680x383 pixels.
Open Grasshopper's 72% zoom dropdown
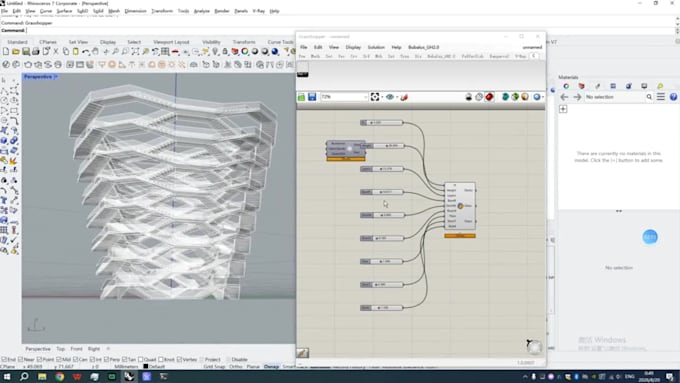click(x=366, y=97)
